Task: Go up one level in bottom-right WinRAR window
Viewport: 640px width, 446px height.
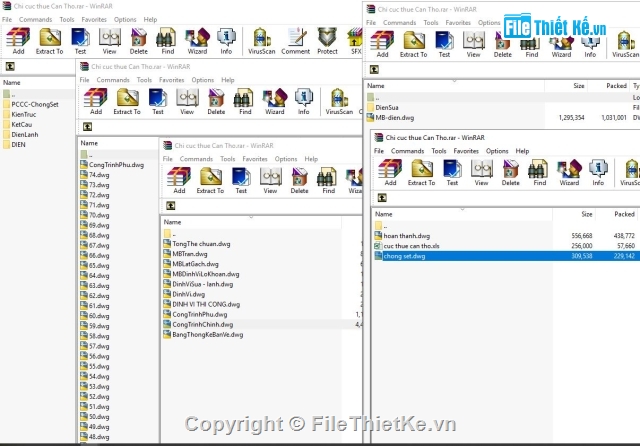Action: [382, 198]
